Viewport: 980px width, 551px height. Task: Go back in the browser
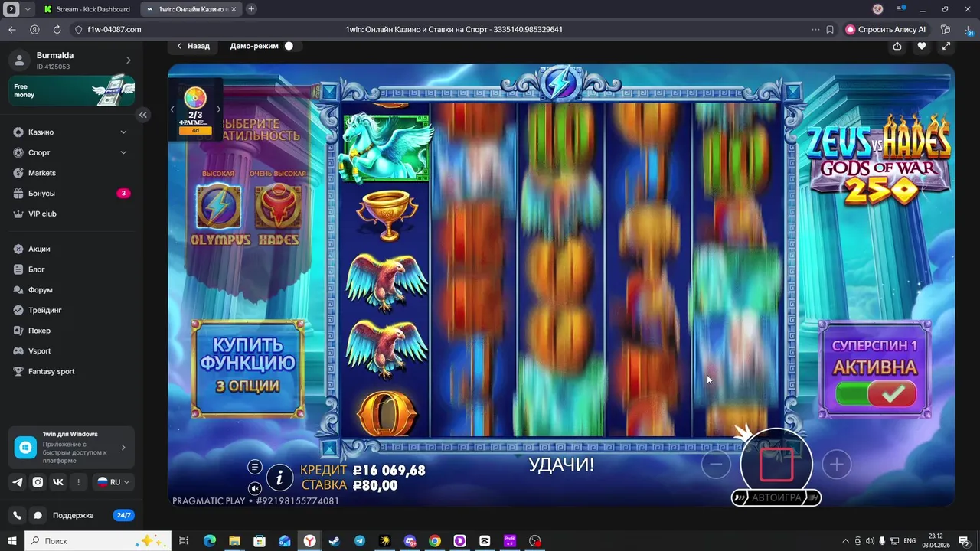11,29
